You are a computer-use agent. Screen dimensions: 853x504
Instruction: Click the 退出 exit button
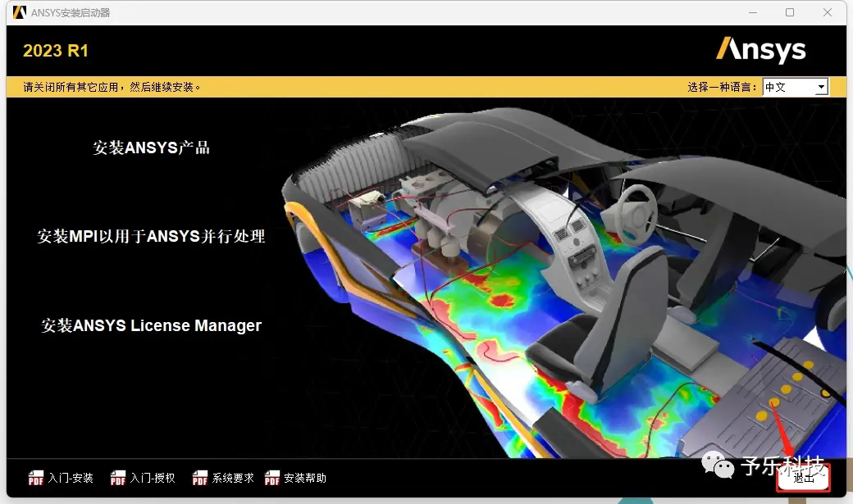804,478
